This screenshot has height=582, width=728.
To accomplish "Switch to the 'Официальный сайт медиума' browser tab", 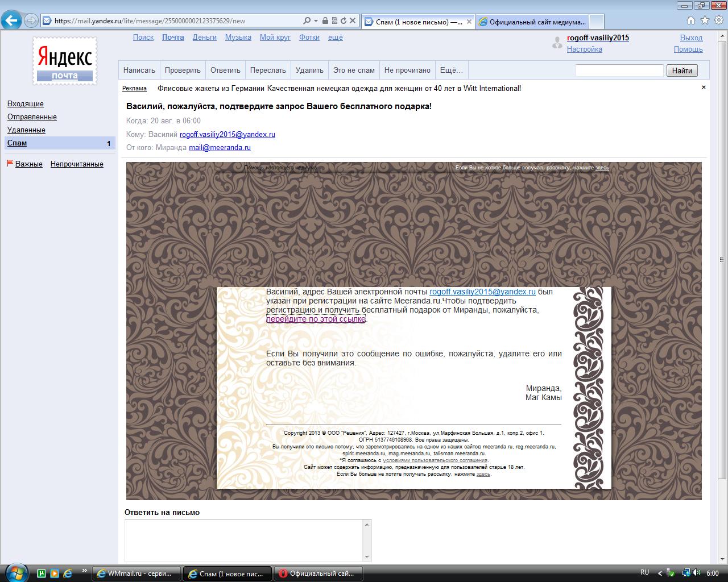I will [x=532, y=22].
